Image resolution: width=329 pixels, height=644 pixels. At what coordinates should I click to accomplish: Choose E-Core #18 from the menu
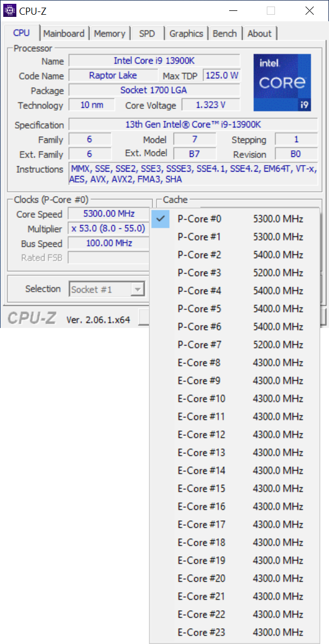235,542
